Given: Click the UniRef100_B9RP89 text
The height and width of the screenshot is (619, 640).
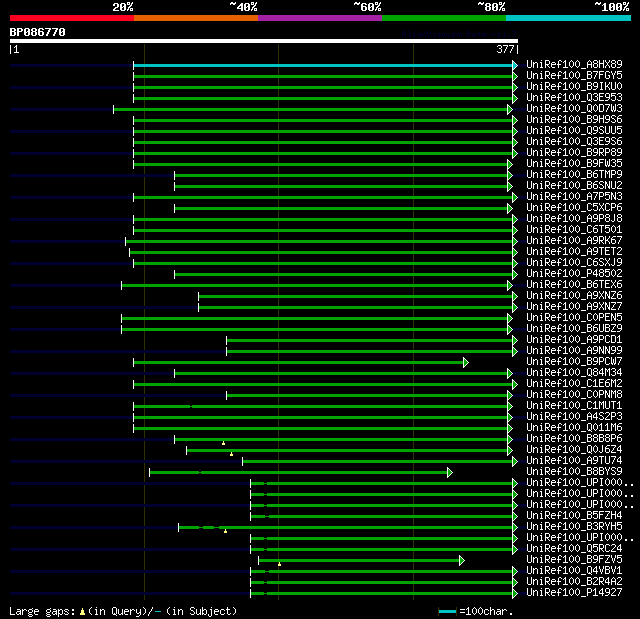Looking at the screenshot, I should 574,153.
